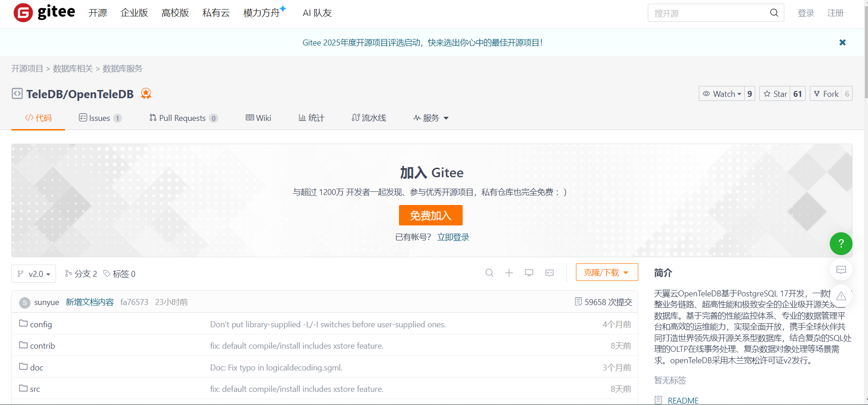Open the 高校版 menu item
Viewport: 868px width, 405px height.
tap(175, 13)
